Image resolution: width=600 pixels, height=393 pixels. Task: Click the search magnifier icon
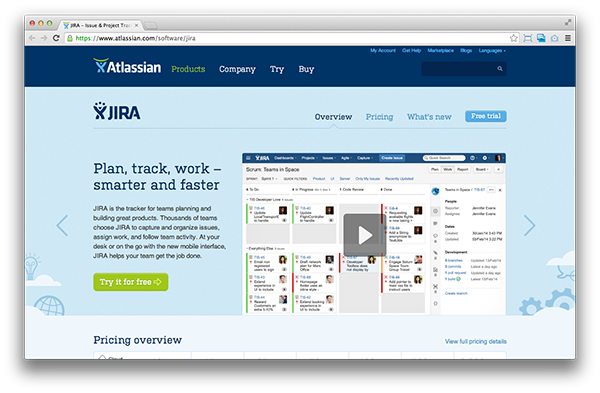(x=500, y=69)
